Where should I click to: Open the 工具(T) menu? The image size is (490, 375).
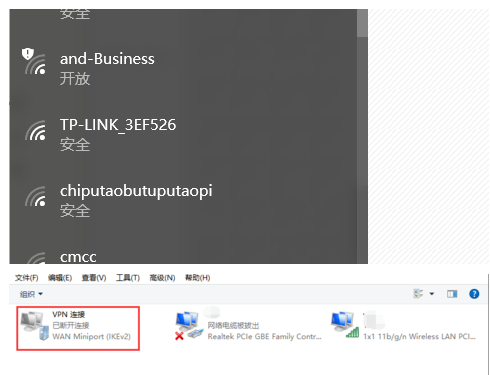click(x=128, y=278)
